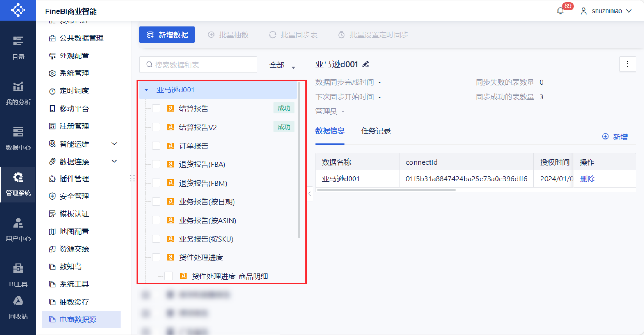
Task: Click the notification bell icon
Action: 560,11
